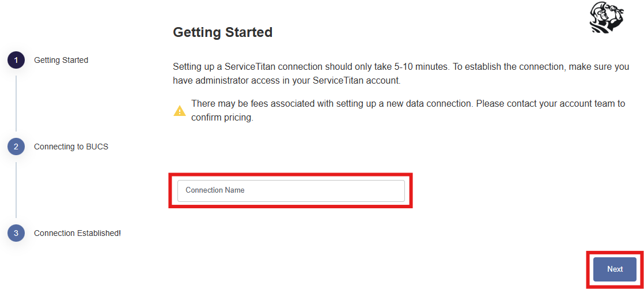Jump to Connection Established! step label
This screenshot has width=644, height=289.
(77, 233)
